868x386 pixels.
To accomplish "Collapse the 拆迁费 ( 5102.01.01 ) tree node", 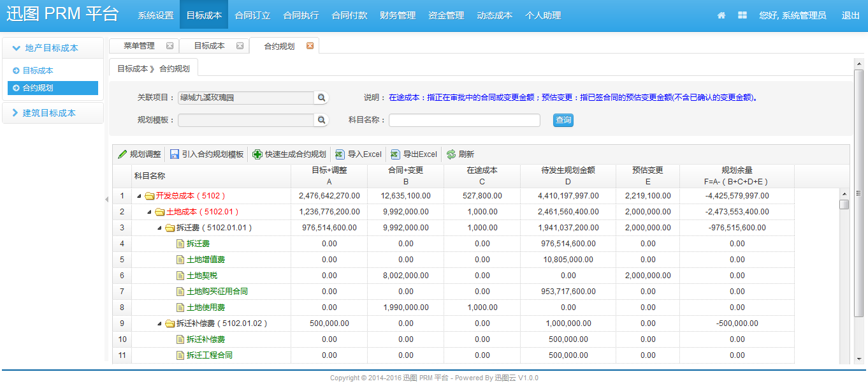I will click(x=160, y=228).
